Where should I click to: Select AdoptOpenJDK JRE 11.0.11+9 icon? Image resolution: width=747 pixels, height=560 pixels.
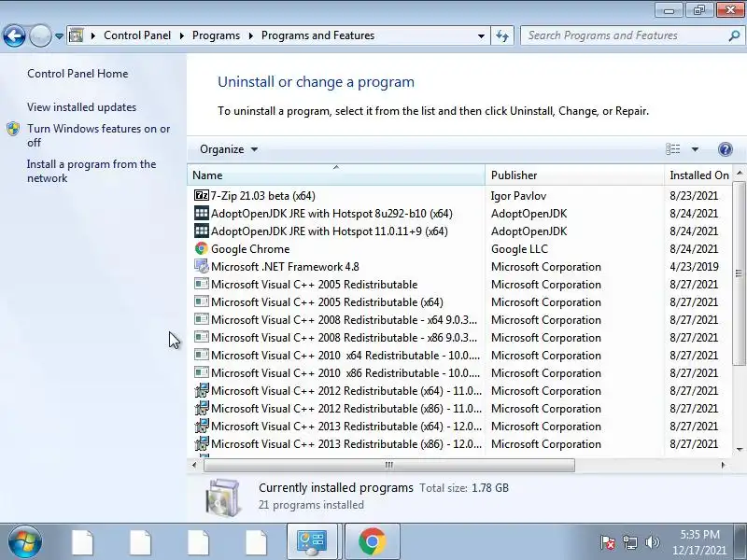[202, 231]
